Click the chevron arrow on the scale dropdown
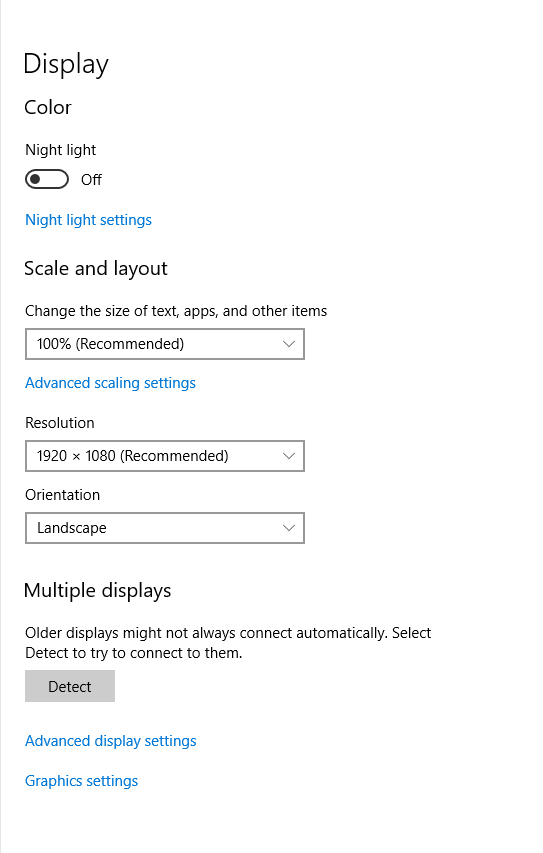The width and height of the screenshot is (543, 853). [x=289, y=344]
